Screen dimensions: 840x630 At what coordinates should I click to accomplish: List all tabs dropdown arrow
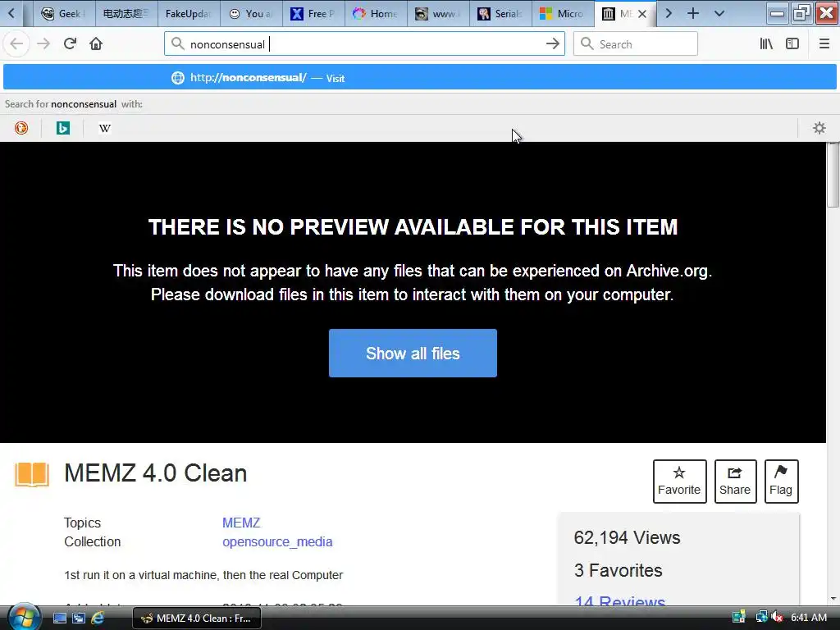pos(719,13)
